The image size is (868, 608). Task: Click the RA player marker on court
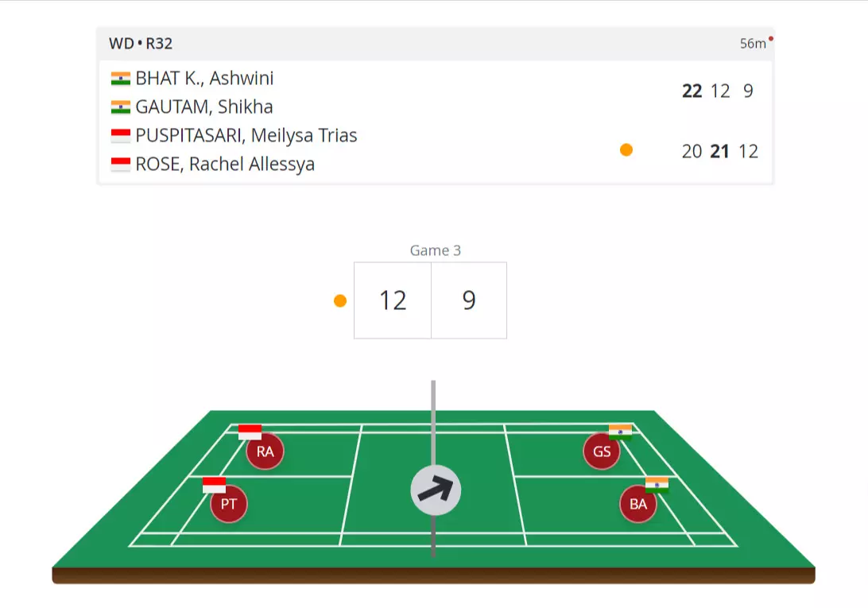(265, 452)
